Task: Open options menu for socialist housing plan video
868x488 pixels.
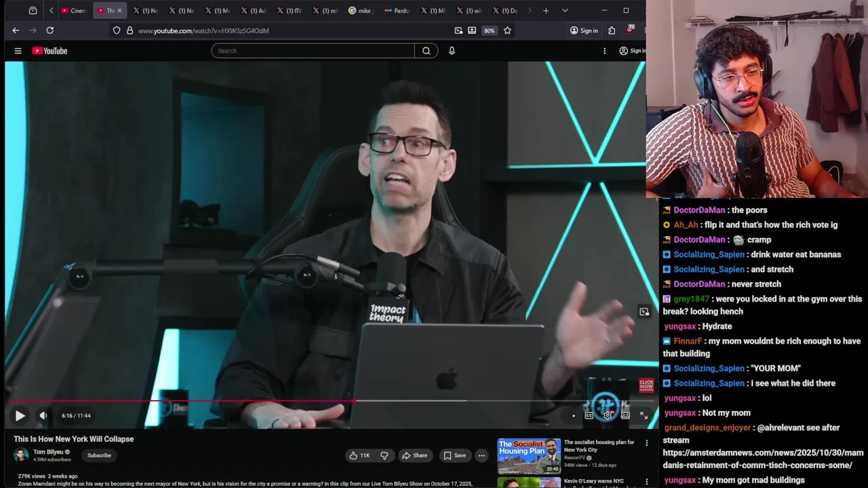Action: click(x=646, y=443)
